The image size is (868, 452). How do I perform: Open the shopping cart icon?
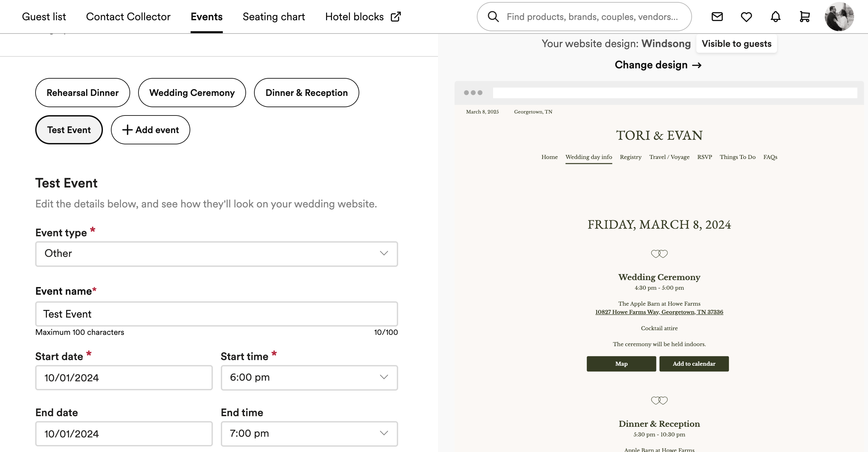coord(804,16)
